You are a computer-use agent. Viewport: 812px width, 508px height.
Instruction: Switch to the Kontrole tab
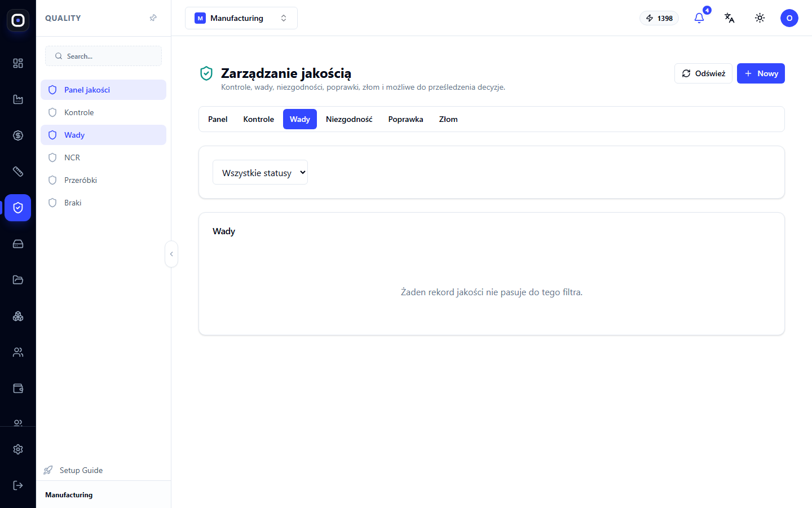259,119
